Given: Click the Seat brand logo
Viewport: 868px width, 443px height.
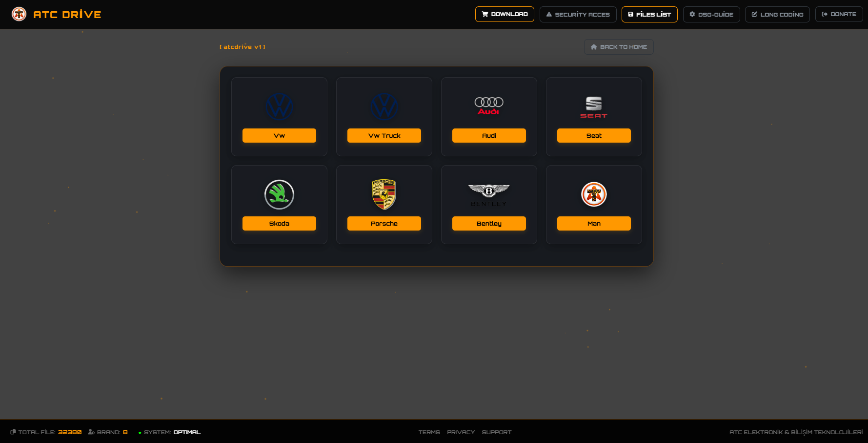Looking at the screenshot, I should (x=594, y=107).
